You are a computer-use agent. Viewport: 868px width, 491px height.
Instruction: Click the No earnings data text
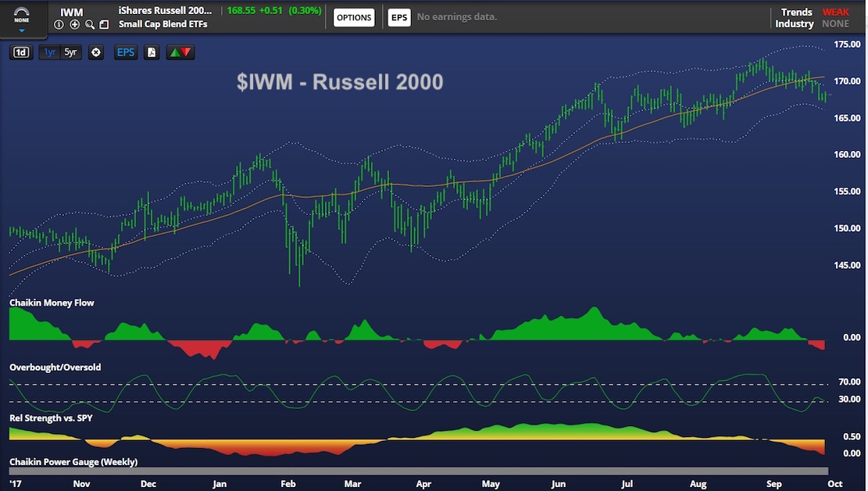point(457,17)
